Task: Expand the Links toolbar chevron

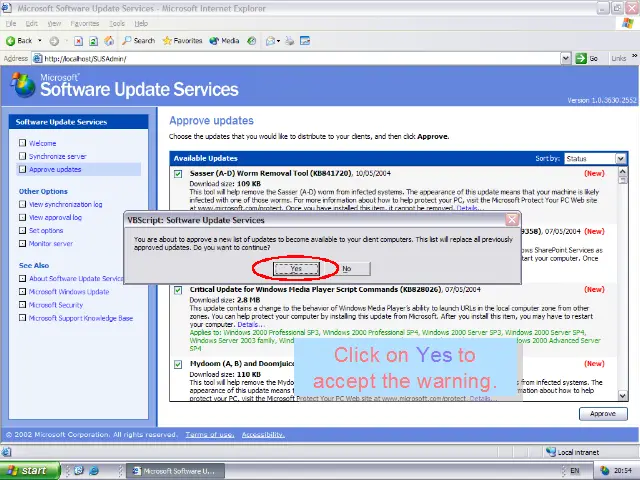Action: tap(634, 56)
